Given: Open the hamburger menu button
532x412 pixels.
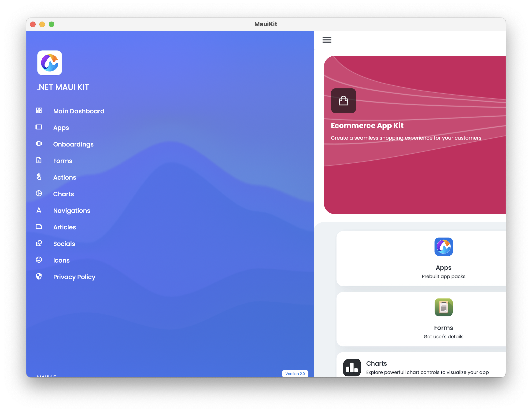Looking at the screenshot, I should click(327, 40).
